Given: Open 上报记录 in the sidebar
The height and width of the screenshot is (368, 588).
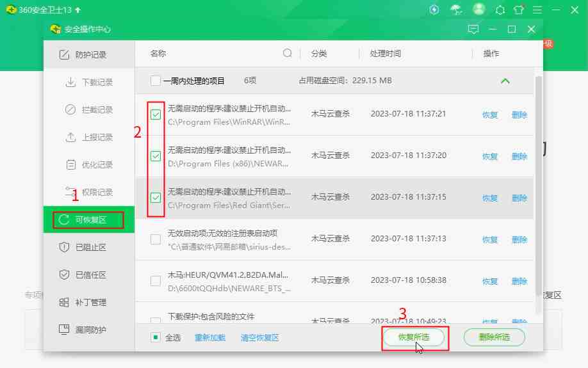Looking at the screenshot, I should tap(89, 137).
